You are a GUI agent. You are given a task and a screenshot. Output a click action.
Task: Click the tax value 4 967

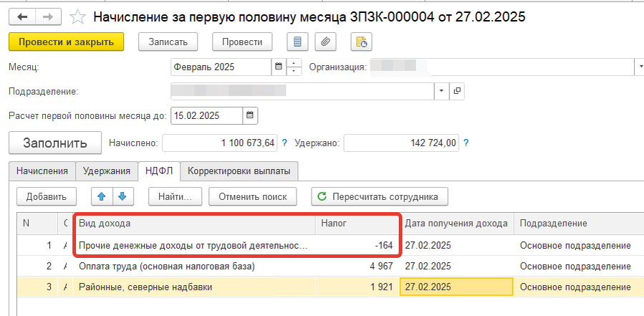[380, 267]
